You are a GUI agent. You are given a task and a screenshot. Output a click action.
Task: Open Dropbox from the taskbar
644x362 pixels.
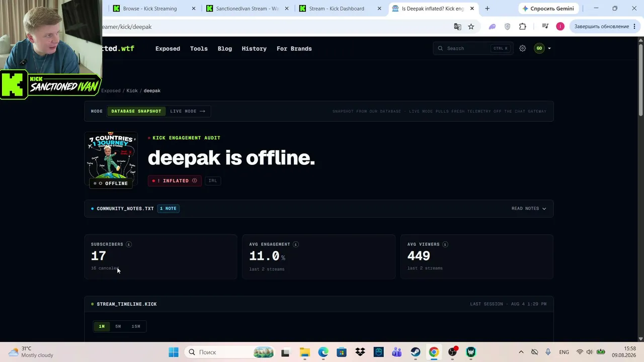pyautogui.click(x=360, y=352)
